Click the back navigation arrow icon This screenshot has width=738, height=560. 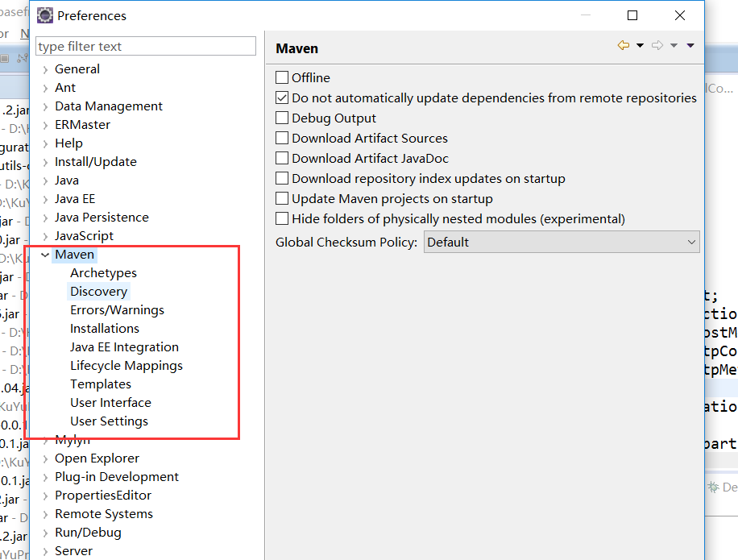[623, 45]
